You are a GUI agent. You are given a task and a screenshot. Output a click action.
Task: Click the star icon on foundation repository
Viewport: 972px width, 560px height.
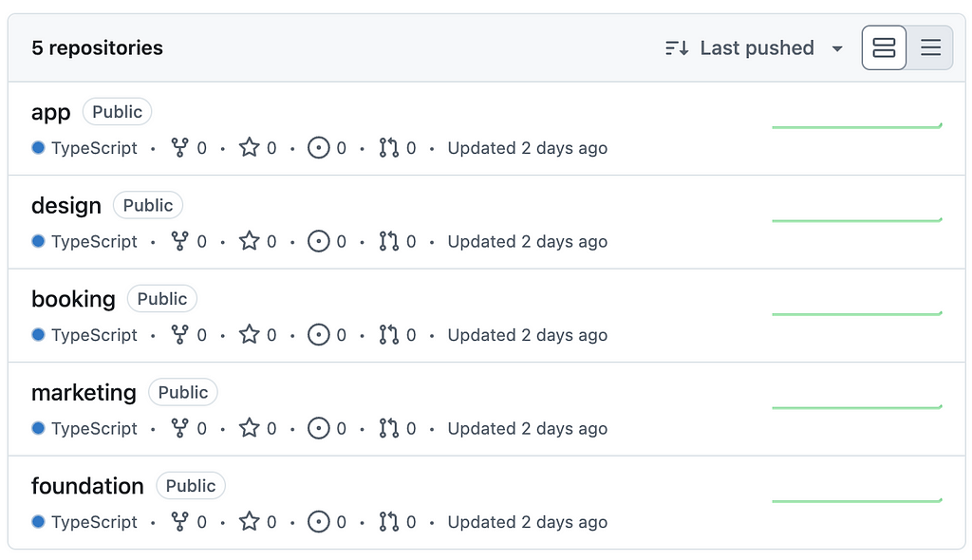(250, 521)
